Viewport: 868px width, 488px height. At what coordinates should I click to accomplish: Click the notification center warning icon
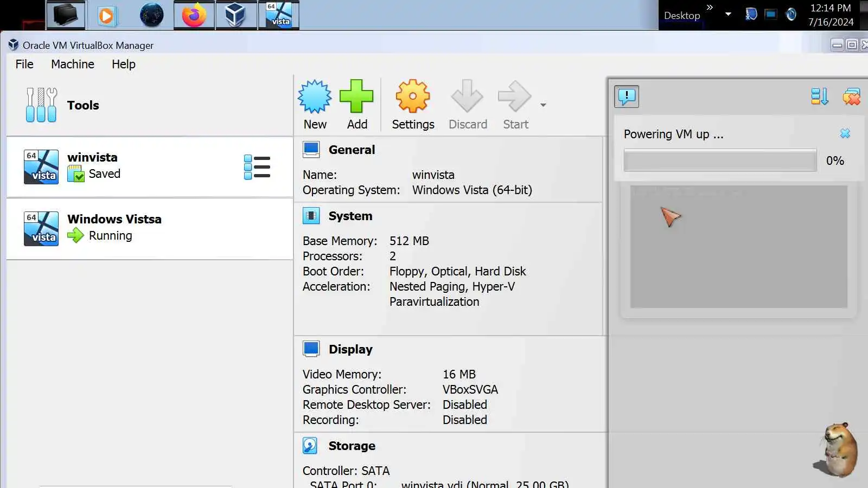pyautogui.click(x=627, y=97)
